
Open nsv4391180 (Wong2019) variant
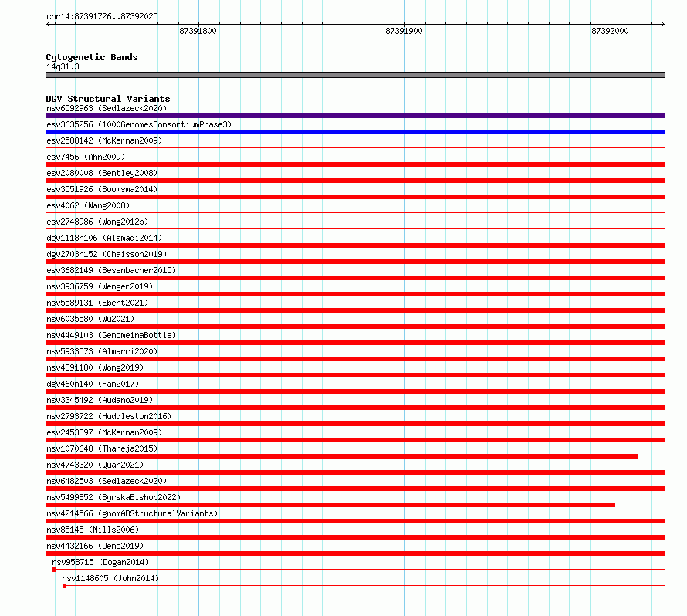[x=95, y=367]
